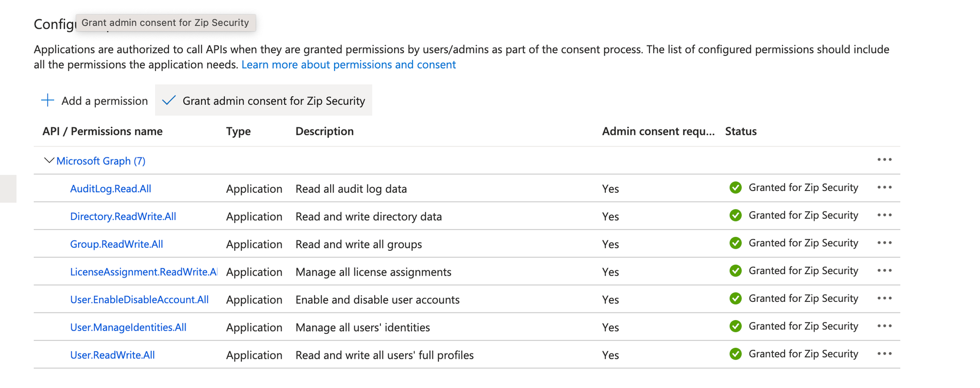Open Learn more about permissions and consent
Screen dimensions: 980x388
pos(348,65)
